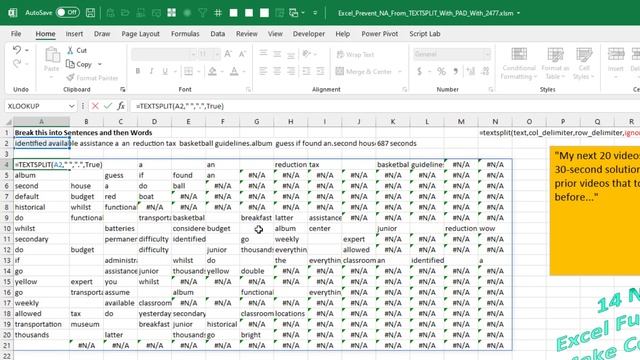Viewport: 640px width, 360px height.
Task: Toggle the AutoSave switch
Action: (67, 13)
